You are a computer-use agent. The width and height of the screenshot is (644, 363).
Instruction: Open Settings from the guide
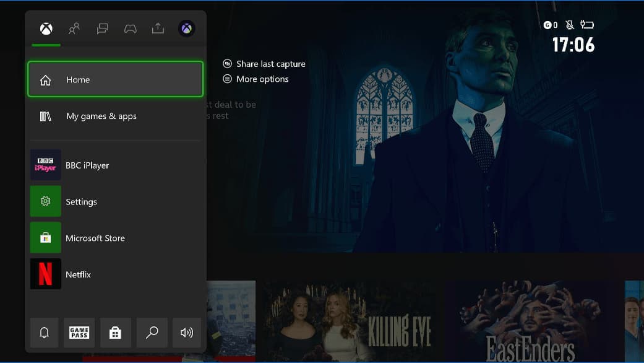pyautogui.click(x=116, y=201)
